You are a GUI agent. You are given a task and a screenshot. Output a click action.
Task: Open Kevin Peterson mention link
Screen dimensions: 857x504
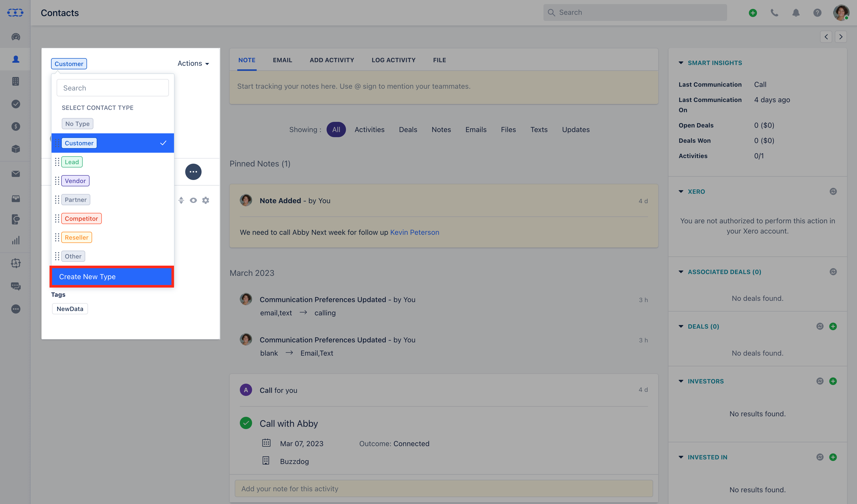pos(415,232)
